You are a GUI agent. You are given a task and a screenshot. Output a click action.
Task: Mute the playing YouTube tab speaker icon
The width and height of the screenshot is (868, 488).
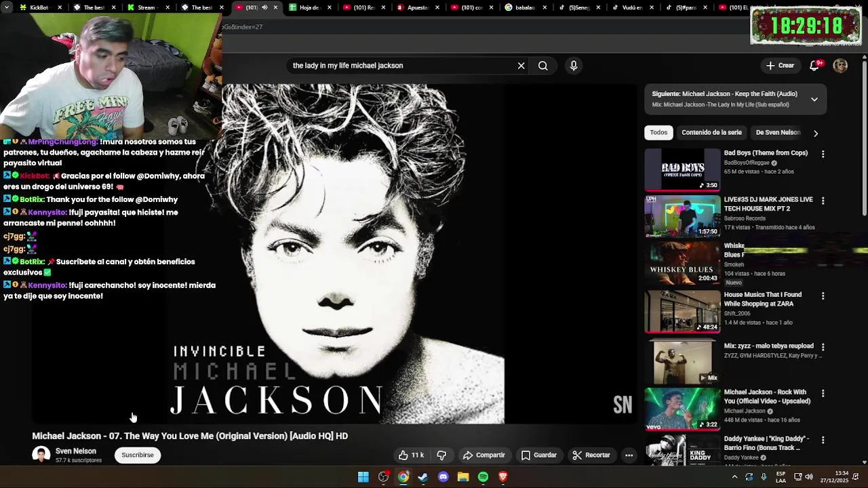pos(265,7)
